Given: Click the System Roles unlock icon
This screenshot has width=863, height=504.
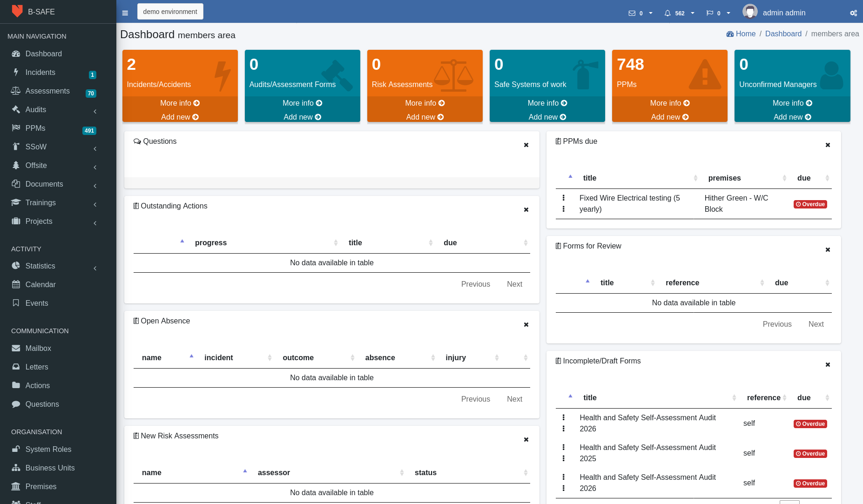Looking at the screenshot, I should pyautogui.click(x=16, y=449).
